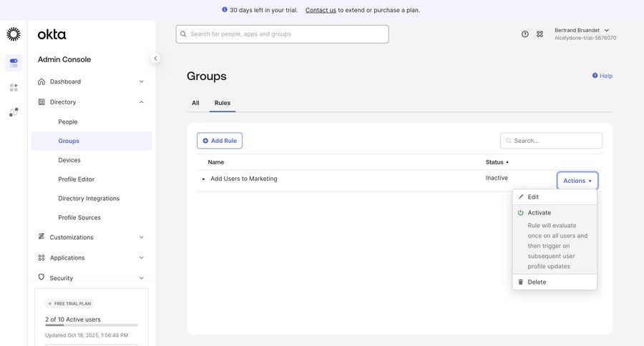The height and width of the screenshot is (346, 644).
Task: Click the FREE TRIAL PLAN badge
Action: (x=69, y=304)
